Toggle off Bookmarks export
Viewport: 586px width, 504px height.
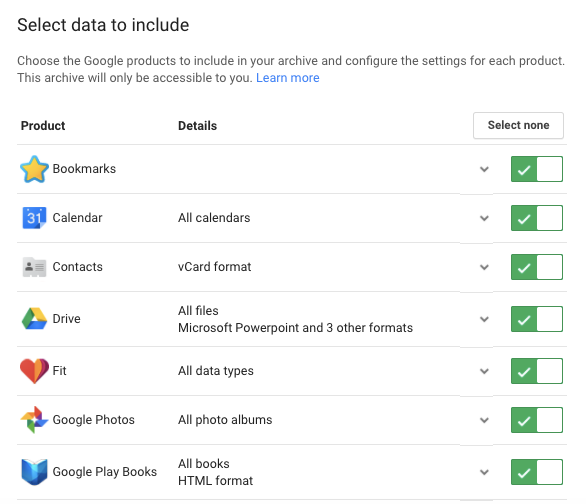point(537,169)
